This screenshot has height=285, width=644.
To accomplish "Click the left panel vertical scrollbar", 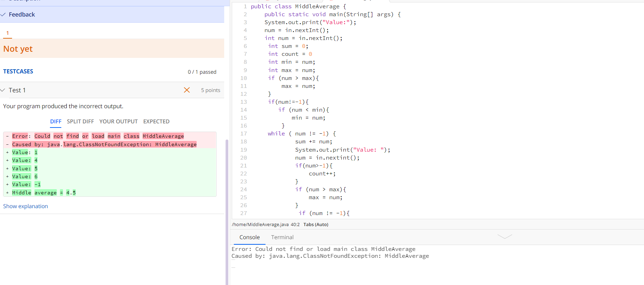I will point(227,212).
